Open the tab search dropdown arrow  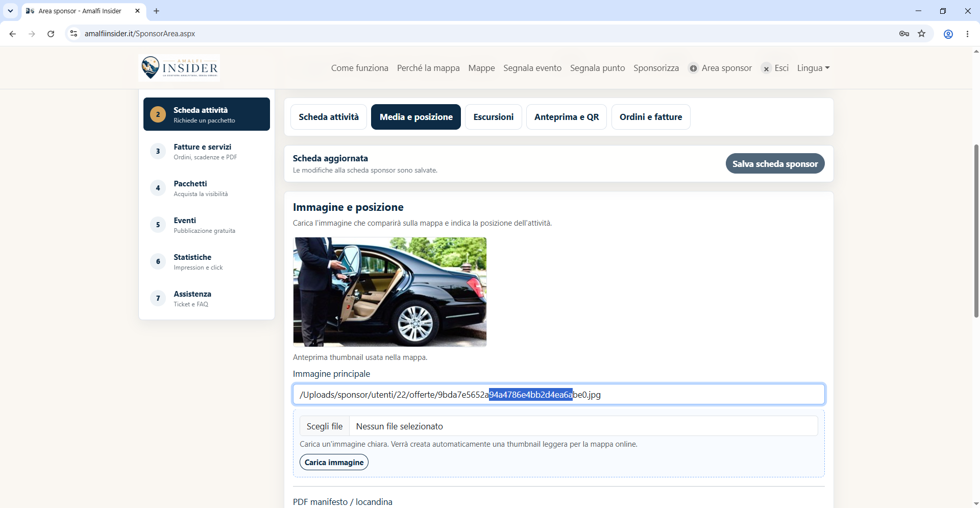point(10,11)
